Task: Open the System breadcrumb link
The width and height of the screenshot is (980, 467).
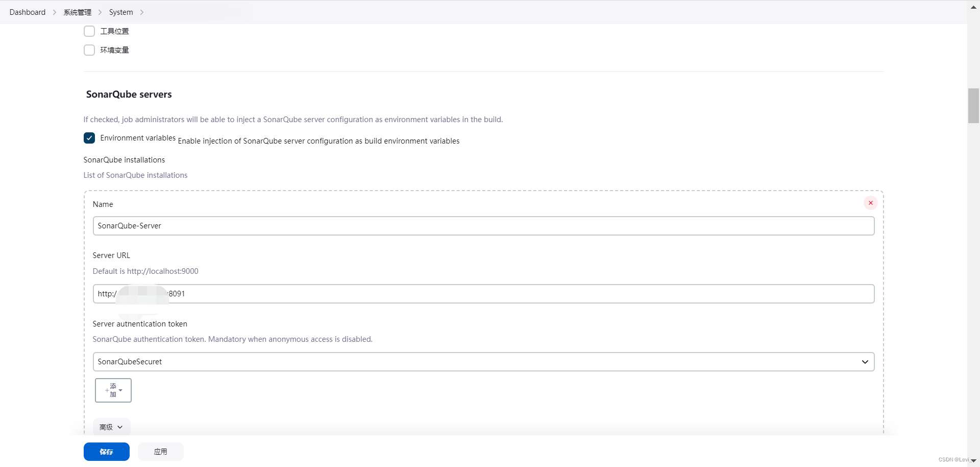Action: [x=120, y=12]
